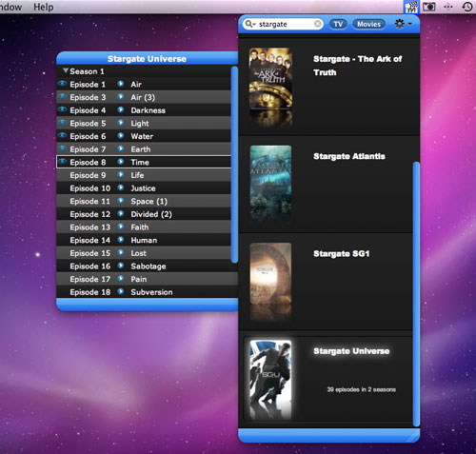The image size is (476, 454).
Task: Toggle watched eye for Episode 7
Action: 62,148
